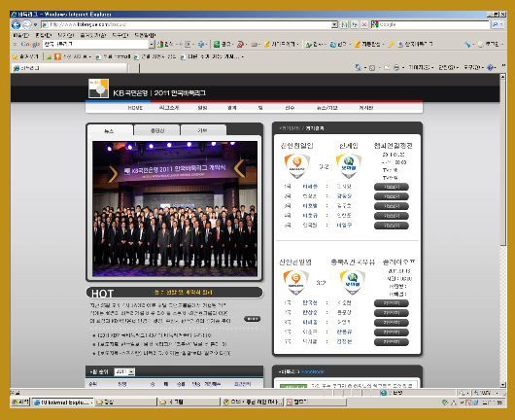
Task: Click the red Stop loading icon
Action: click(x=364, y=24)
